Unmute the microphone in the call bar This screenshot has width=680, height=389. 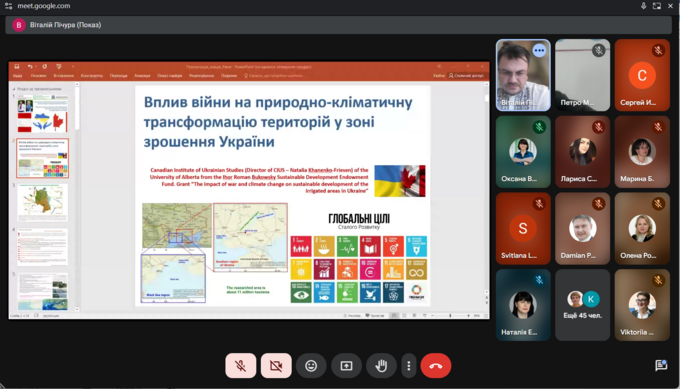(240, 366)
